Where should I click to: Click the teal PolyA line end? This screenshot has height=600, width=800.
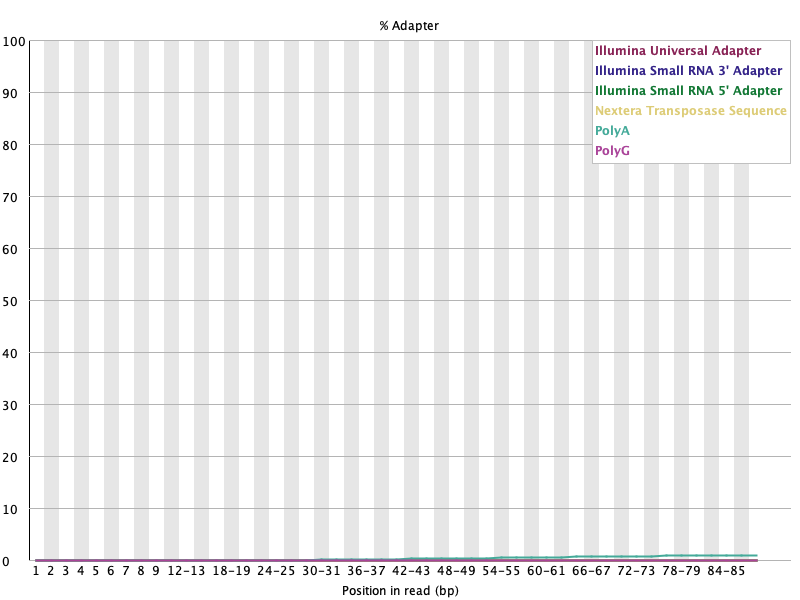[x=756, y=555]
